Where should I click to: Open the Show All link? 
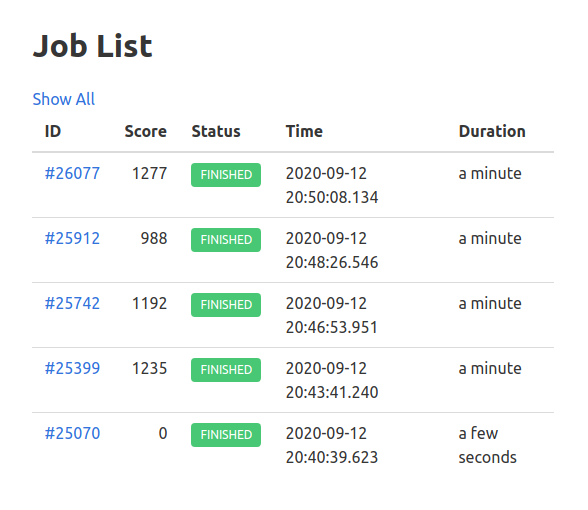63,99
